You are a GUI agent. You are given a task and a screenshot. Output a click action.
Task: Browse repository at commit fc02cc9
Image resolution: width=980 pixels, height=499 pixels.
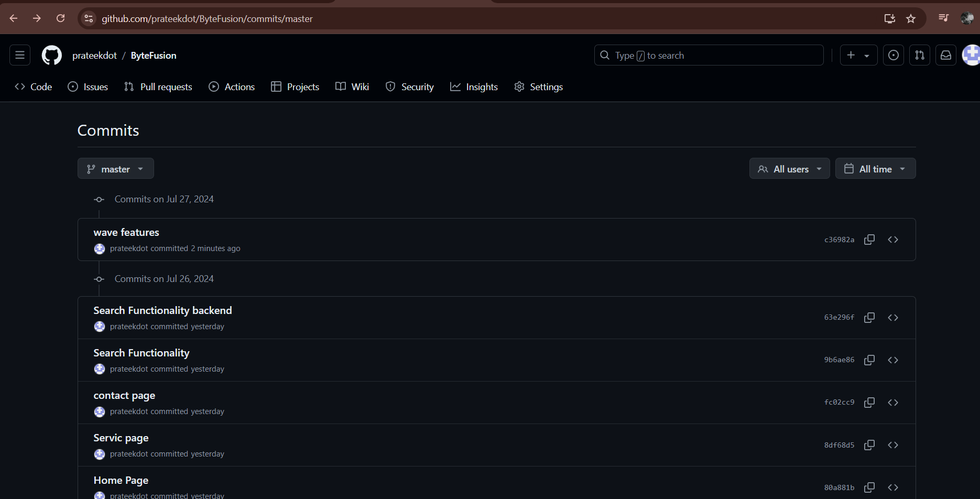point(893,403)
